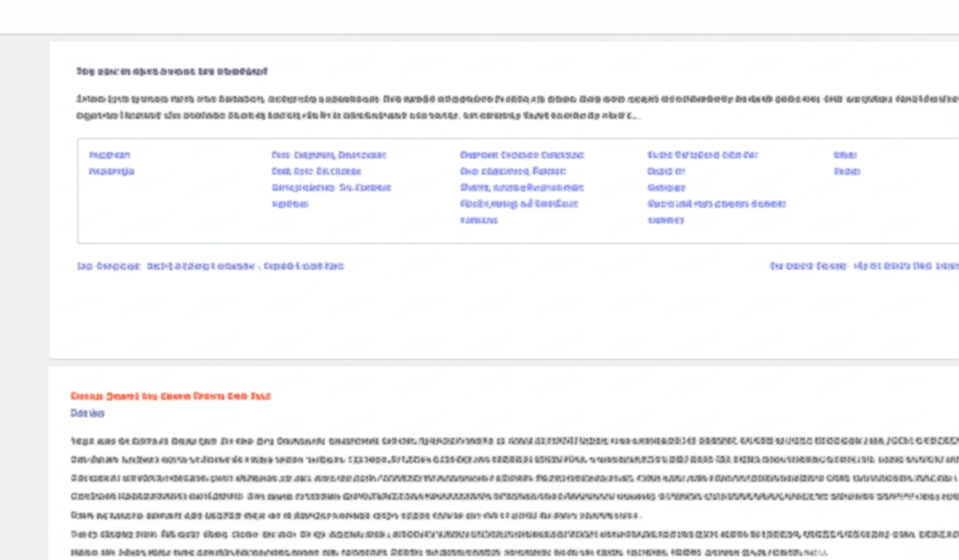Open the second link in the second column
This screenshot has width=959, height=560.
coord(317,171)
